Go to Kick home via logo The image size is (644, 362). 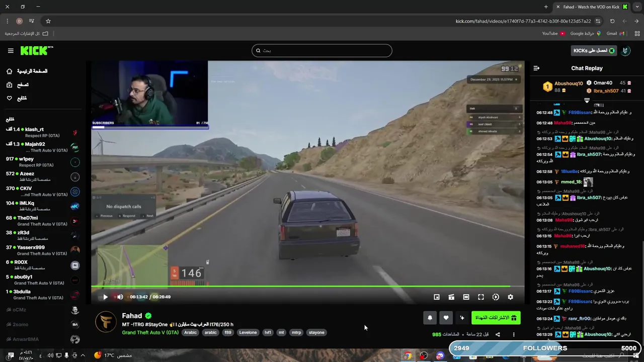[x=37, y=50]
